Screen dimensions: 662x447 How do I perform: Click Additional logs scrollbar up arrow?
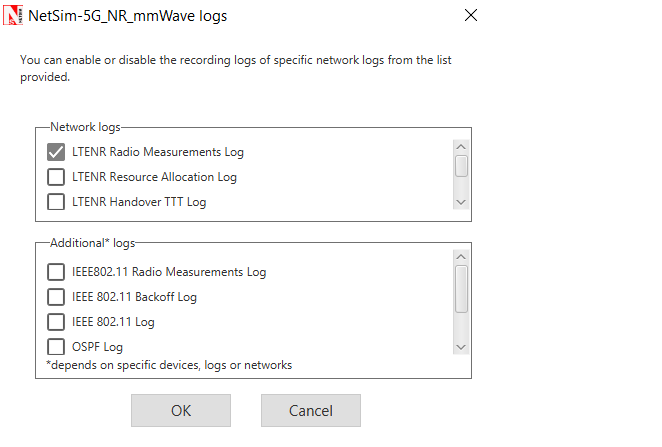(461, 257)
